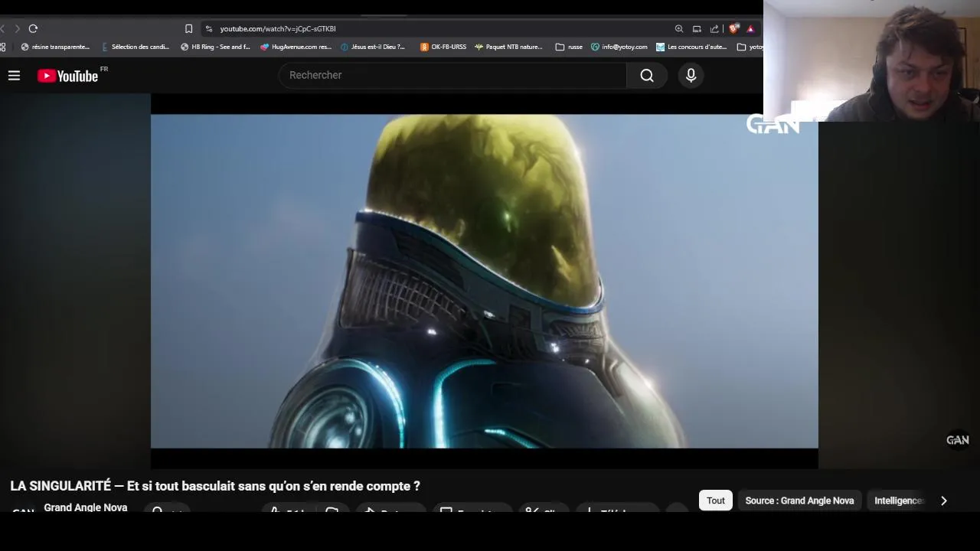Open the Brave Shields lion icon
Image resolution: width=980 pixels, height=551 pixels.
pos(733,28)
